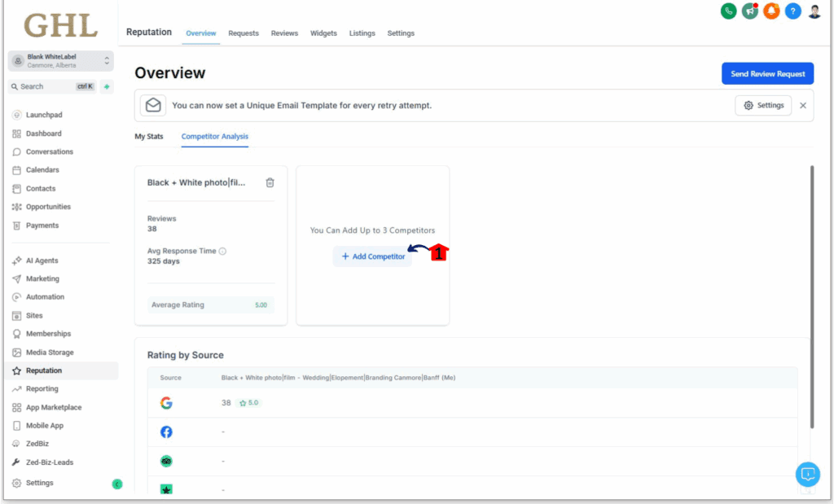
Task: Switch to the Requests tab
Action: [x=244, y=33]
